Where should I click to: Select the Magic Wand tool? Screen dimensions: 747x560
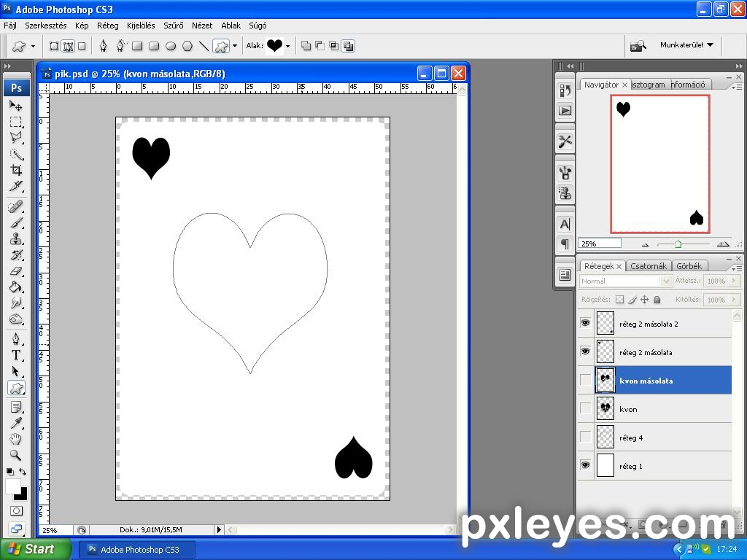[16, 154]
